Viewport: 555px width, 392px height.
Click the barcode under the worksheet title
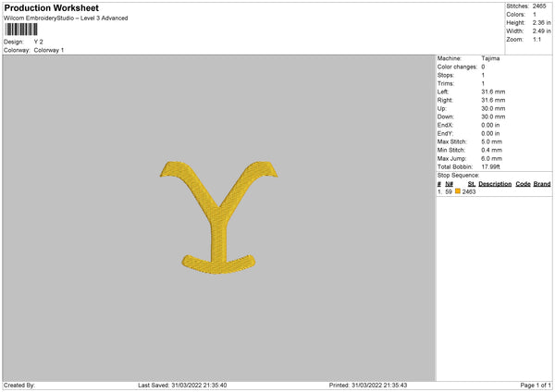(x=21, y=30)
